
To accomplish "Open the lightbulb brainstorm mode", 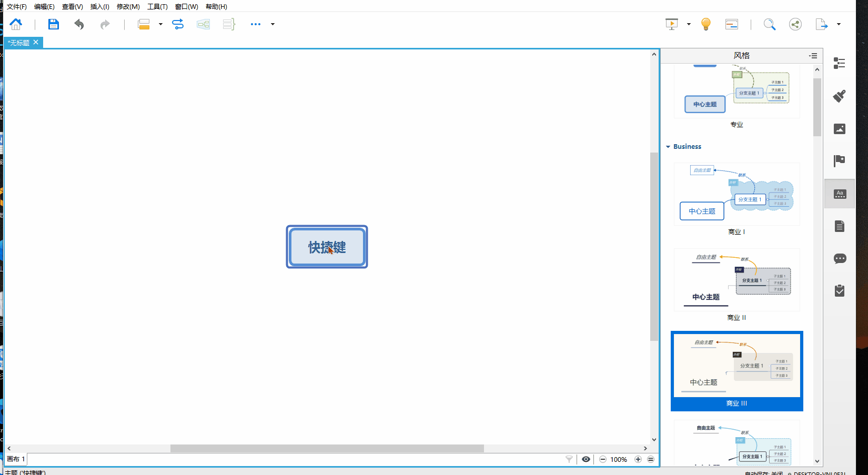I will 706,24.
